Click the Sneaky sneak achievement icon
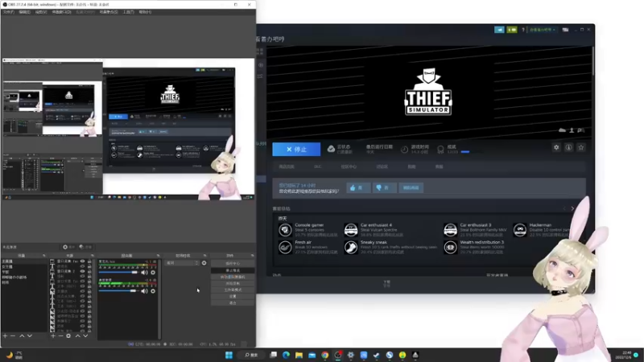The image size is (644, 362). tap(351, 247)
